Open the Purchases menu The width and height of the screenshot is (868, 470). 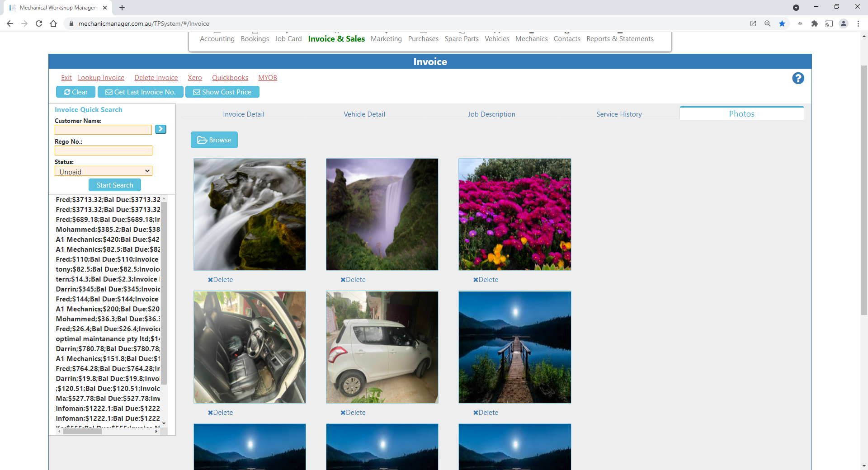click(423, 39)
